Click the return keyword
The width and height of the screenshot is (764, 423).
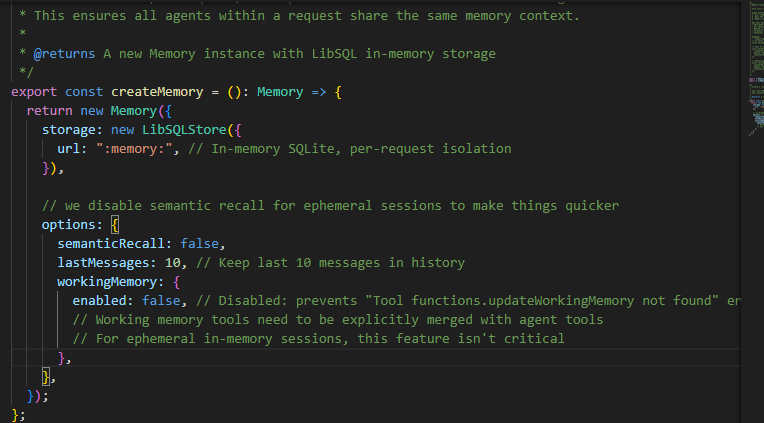(x=50, y=110)
